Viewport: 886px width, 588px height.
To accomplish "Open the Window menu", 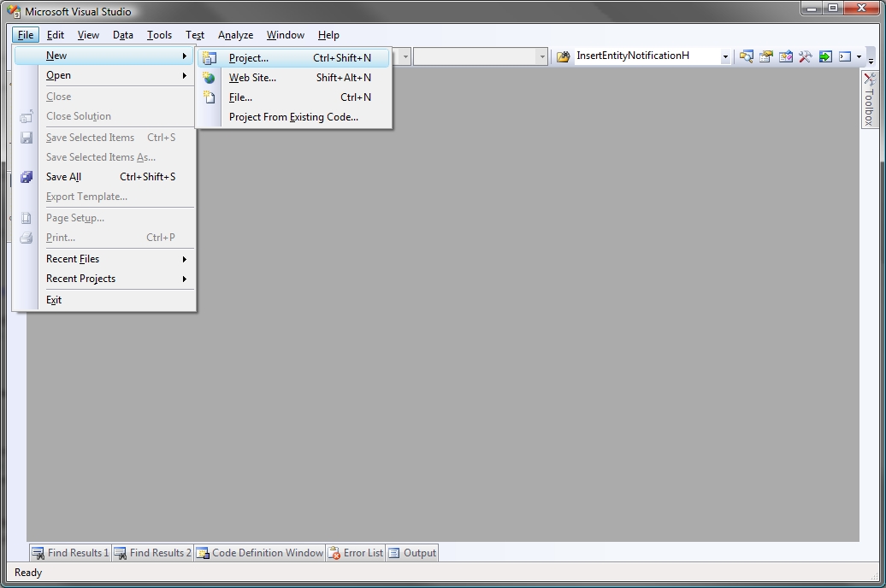I will pyautogui.click(x=286, y=35).
